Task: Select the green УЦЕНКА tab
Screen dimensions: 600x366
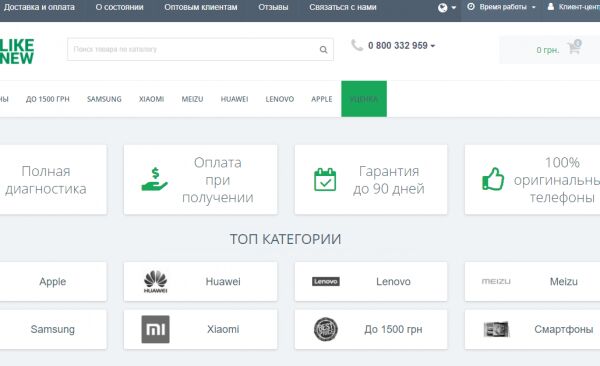Action: pos(364,99)
